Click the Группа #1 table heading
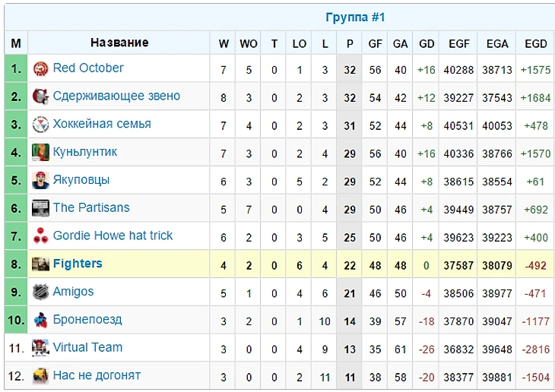 tap(356, 17)
